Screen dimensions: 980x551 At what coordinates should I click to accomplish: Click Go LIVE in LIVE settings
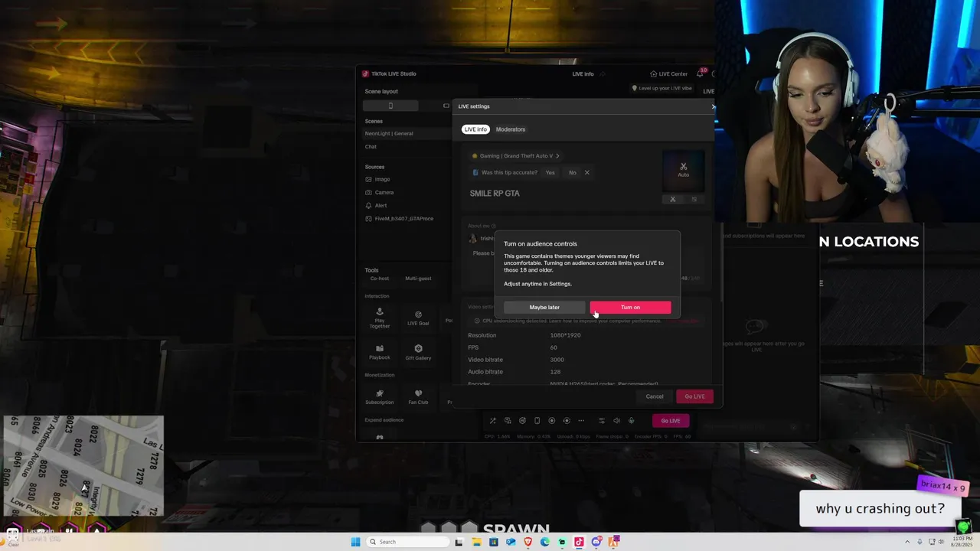tap(694, 396)
